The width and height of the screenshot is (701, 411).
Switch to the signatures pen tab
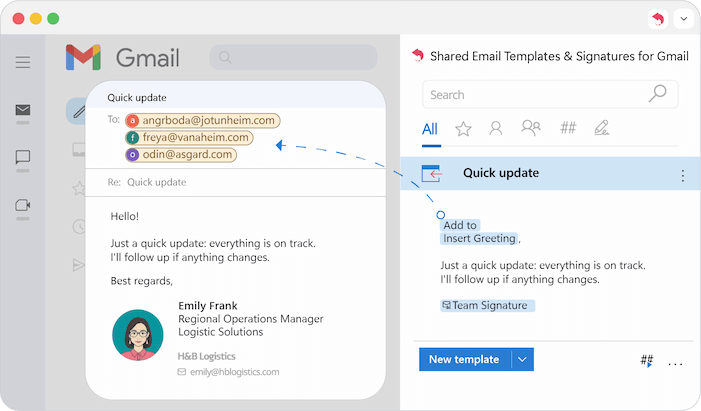[x=602, y=128]
